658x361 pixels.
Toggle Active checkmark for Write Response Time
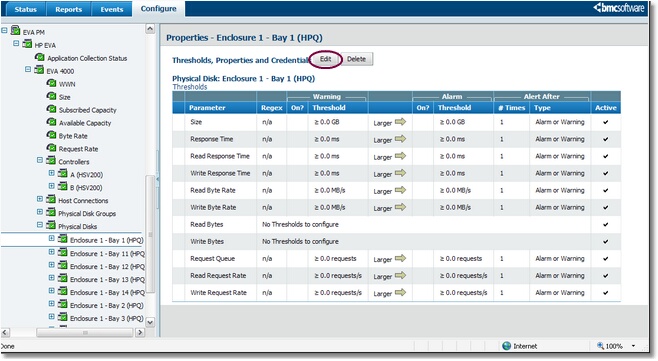click(x=606, y=173)
